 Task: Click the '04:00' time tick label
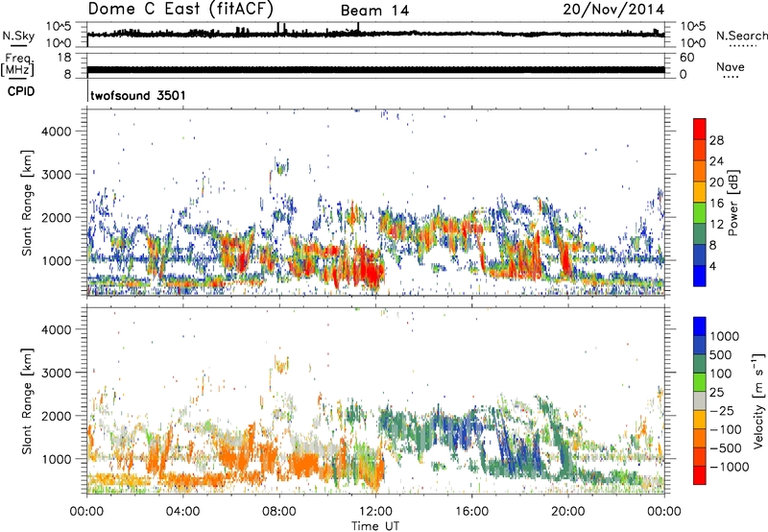point(182,512)
